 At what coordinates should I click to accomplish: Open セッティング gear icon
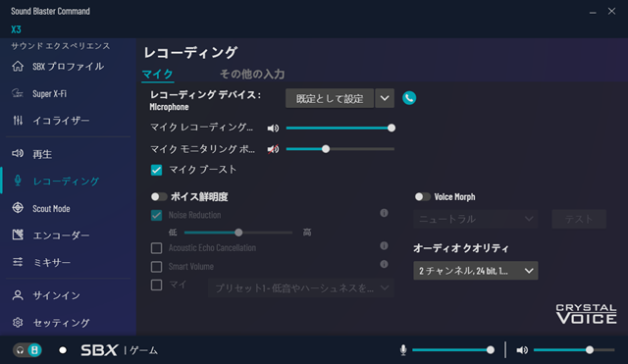(x=18, y=323)
